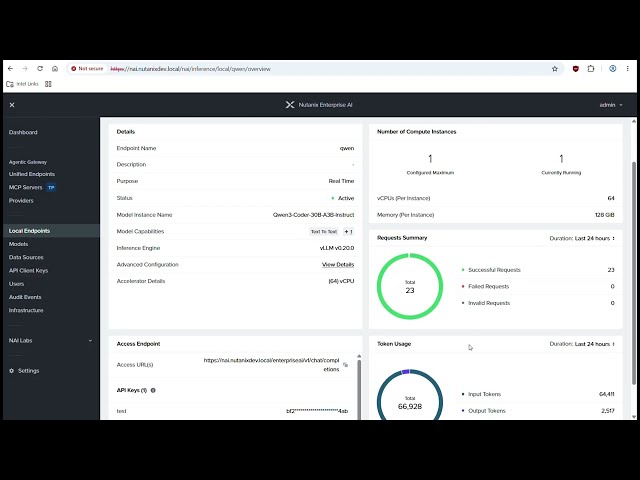This screenshot has height=480, width=640.
Task: Expand the NAI Labs section
Action: [x=51, y=340]
